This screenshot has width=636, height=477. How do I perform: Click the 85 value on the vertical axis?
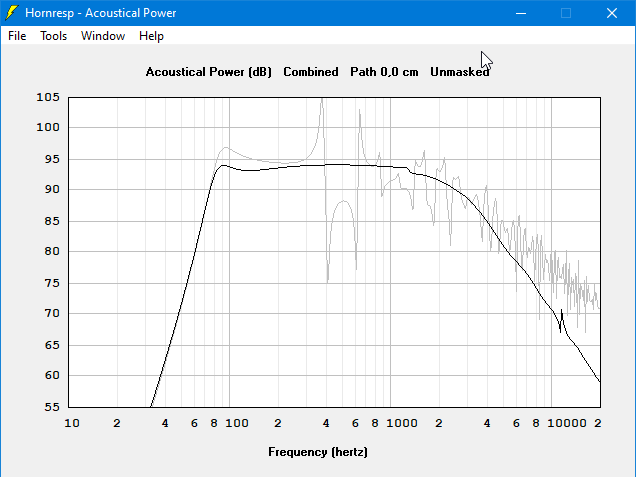coord(52,221)
